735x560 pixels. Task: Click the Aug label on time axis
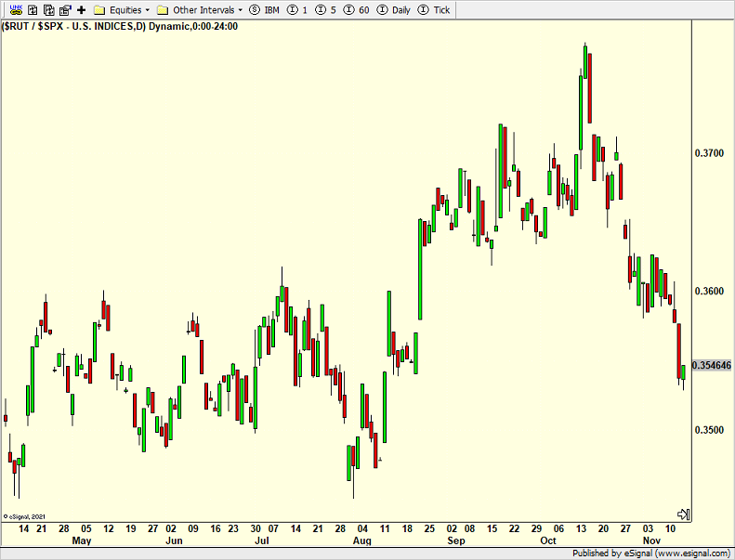362,540
